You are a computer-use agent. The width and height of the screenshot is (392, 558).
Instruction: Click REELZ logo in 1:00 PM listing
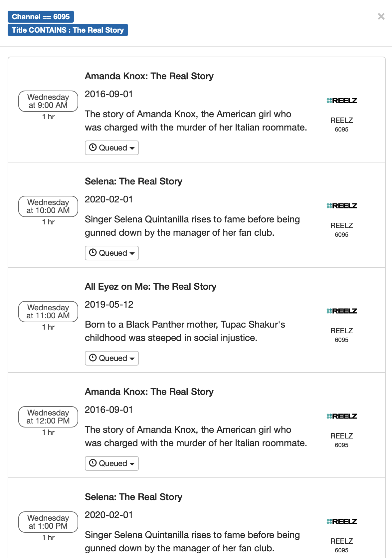pos(341,521)
